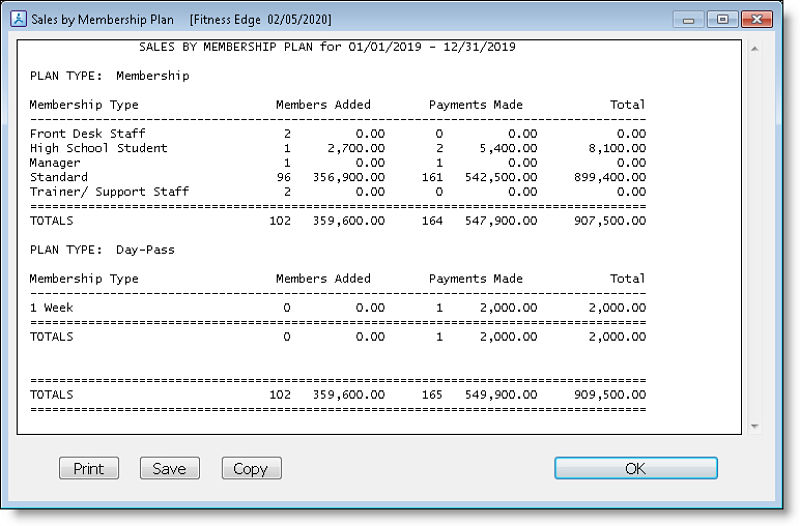Click the Print button
800x526 pixels.
[x=89, y=468]
